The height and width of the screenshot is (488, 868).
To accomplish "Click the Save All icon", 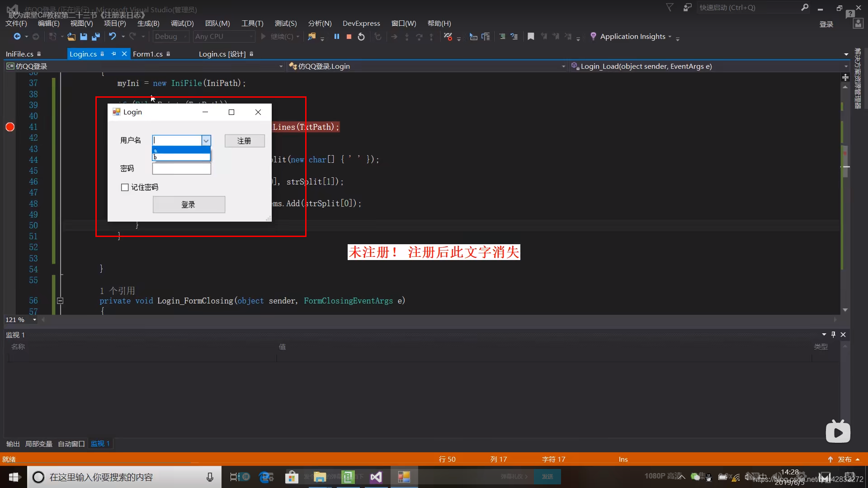I will point(96,37).
